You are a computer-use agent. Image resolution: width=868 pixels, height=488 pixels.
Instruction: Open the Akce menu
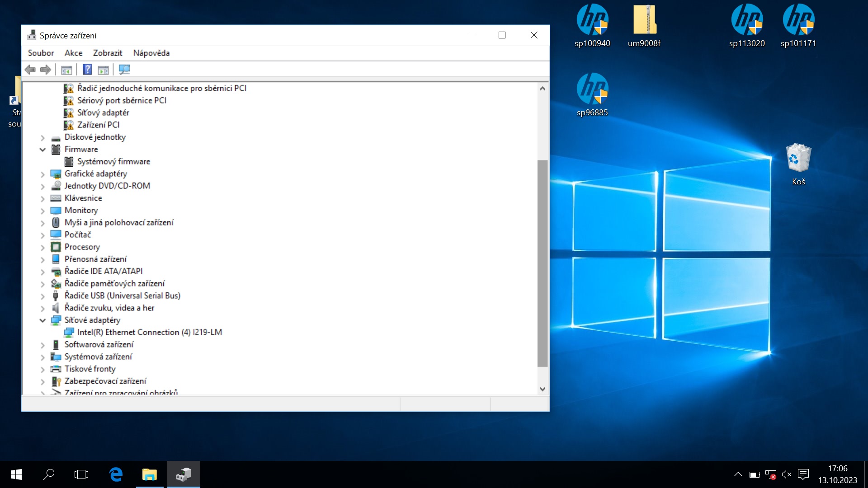click(73, 53)
